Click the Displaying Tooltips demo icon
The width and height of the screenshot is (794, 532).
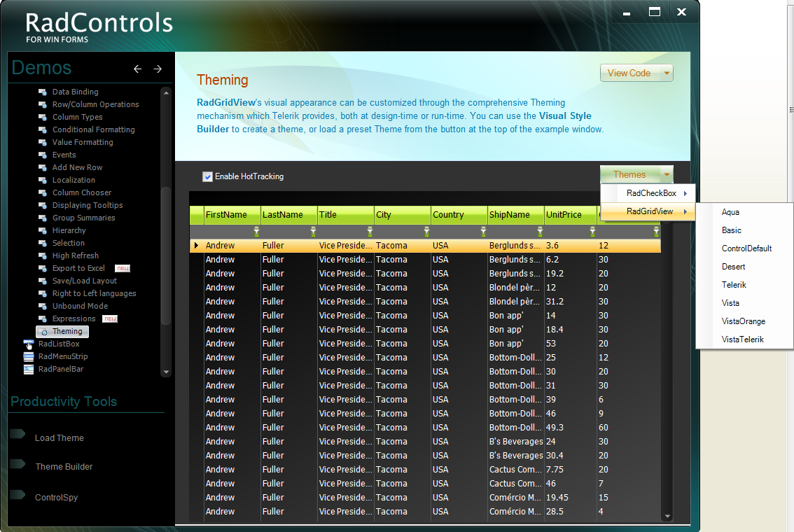[x=43, y=206]
